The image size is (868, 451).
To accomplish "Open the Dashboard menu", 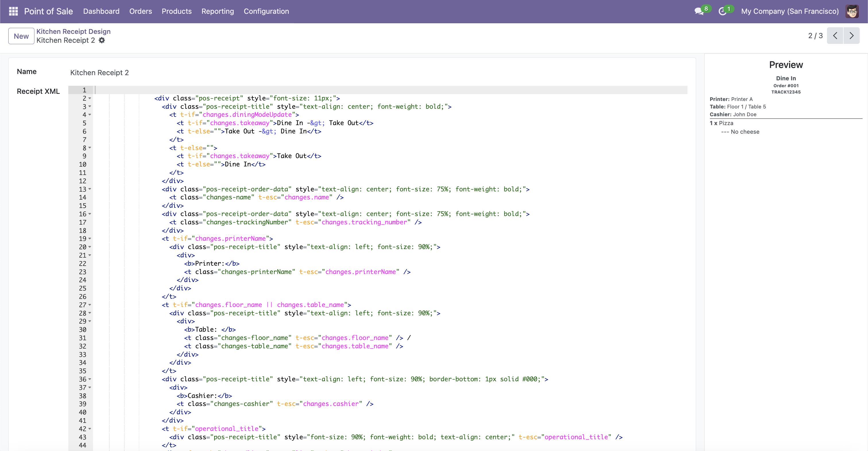I will tap(101, 11).
